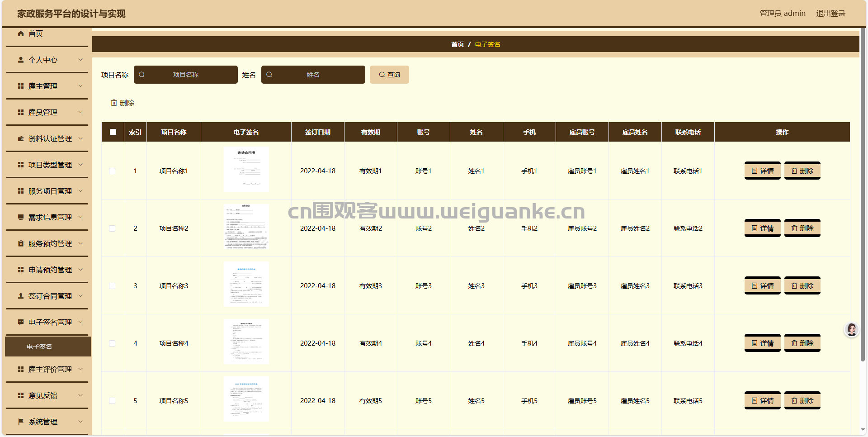Check the checkbox for 项目名称3 row
The height and width of the screenshot is (437, 868).
(112, 286)
